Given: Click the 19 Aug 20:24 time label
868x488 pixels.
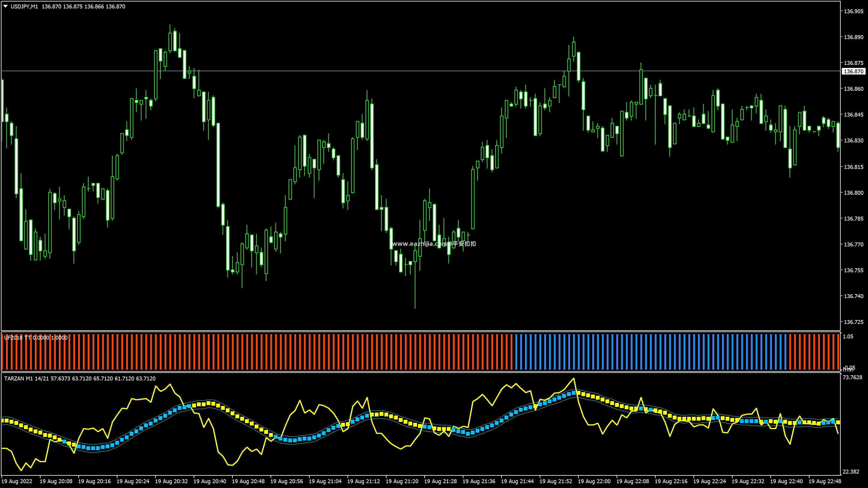Looking at the screenshot, I should (x=133, y=481).
